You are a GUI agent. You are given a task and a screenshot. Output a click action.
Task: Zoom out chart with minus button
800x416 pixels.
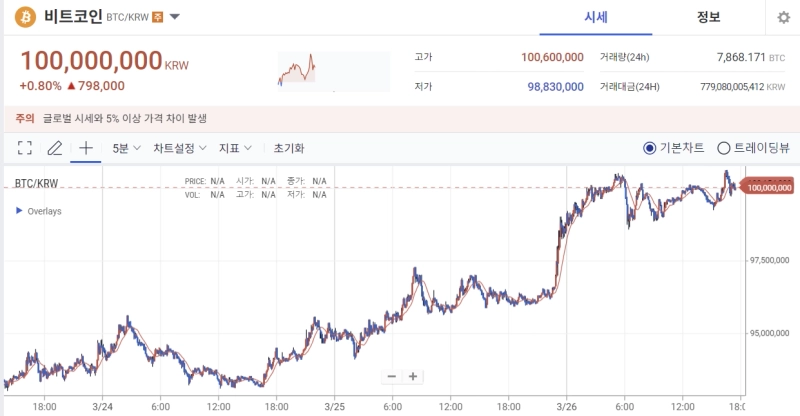pos(391,377)
